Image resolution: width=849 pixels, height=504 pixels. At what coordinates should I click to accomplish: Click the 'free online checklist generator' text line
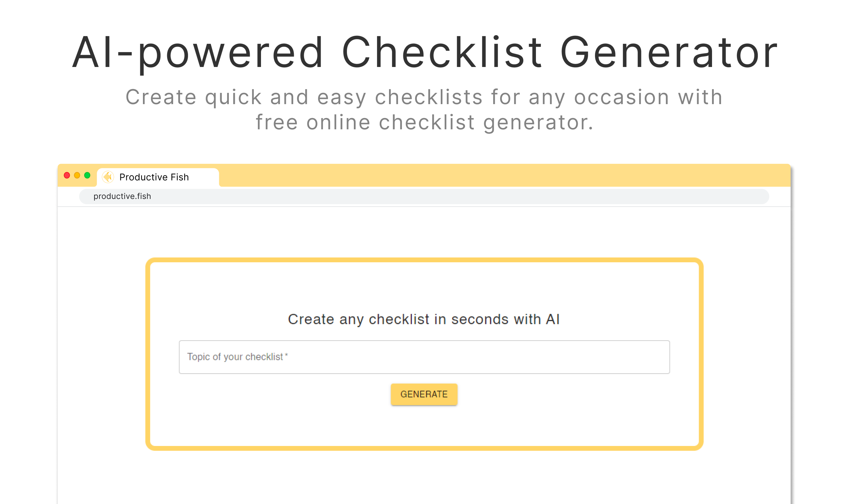(x=424, y=122)
